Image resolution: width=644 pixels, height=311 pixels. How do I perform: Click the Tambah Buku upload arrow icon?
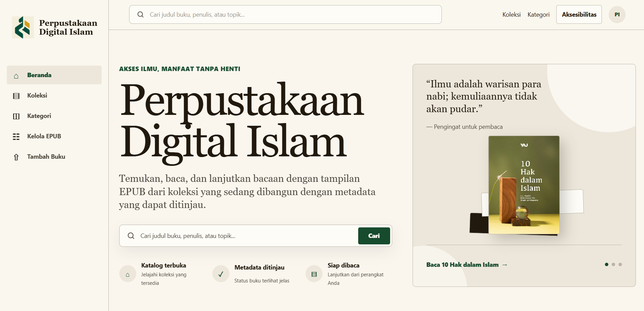[16, 157]
